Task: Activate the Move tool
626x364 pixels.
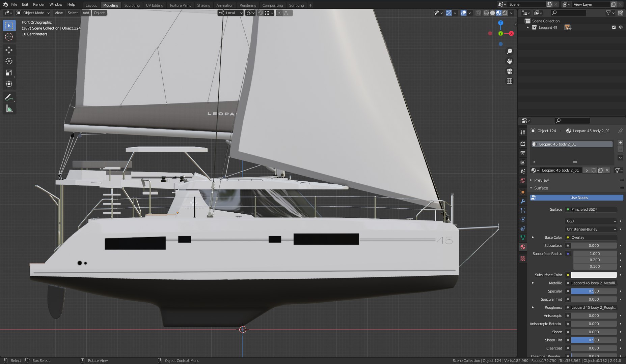Action: click(x=9, y=50)
